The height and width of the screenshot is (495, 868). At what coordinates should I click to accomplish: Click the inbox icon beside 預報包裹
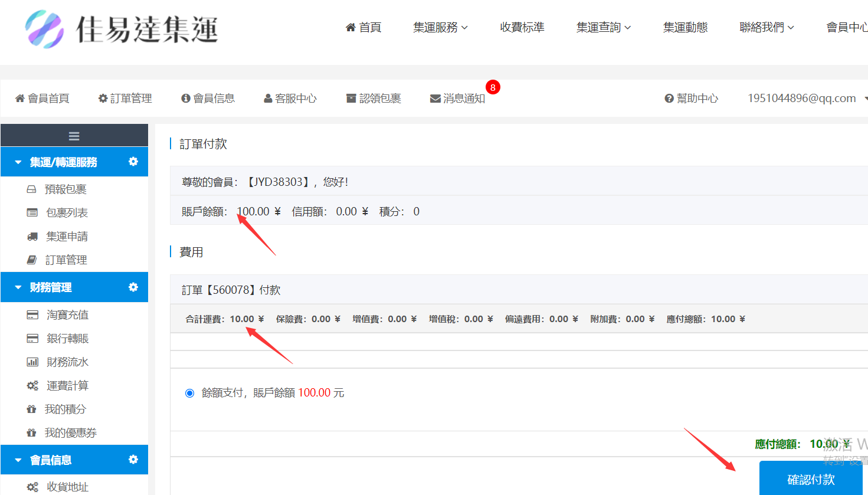[32, 189]
